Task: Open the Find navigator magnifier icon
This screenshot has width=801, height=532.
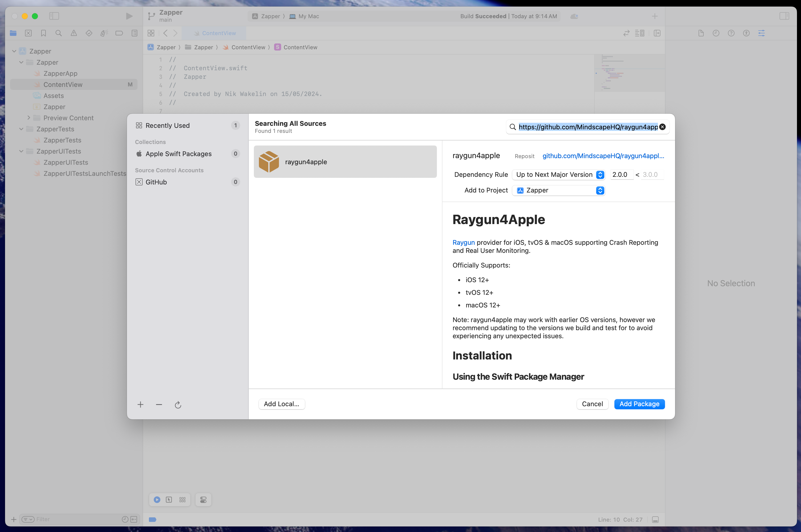Action: pos(58,33)
